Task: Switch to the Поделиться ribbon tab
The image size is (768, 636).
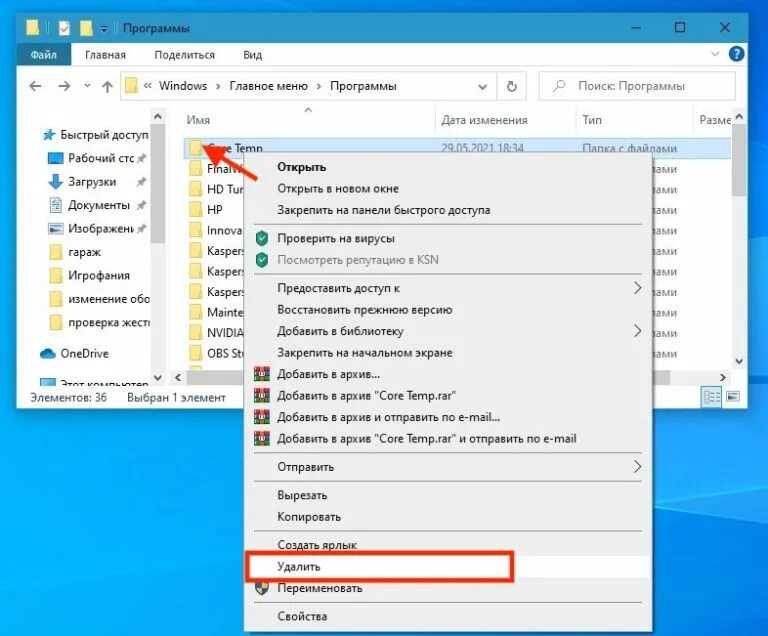Action: (x=185, y=55)
